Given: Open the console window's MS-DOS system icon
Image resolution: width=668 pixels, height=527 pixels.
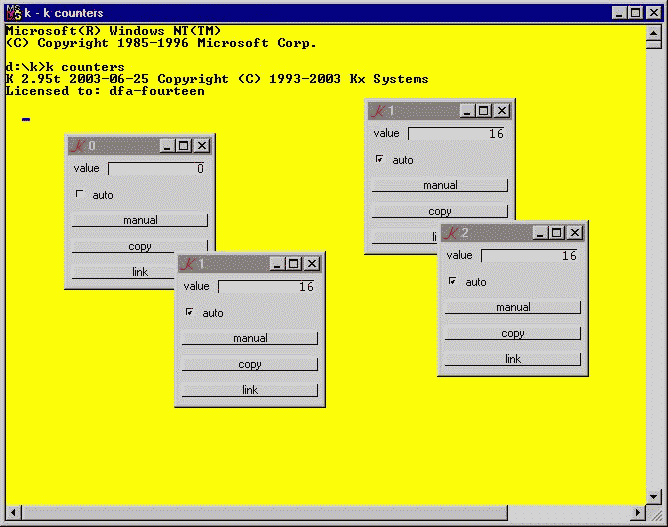Looking at the screenshot, I should 14,13.
